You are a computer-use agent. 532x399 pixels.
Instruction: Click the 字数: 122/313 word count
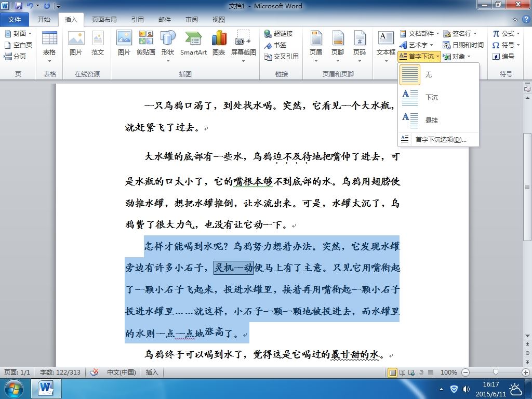pos(60,372)
